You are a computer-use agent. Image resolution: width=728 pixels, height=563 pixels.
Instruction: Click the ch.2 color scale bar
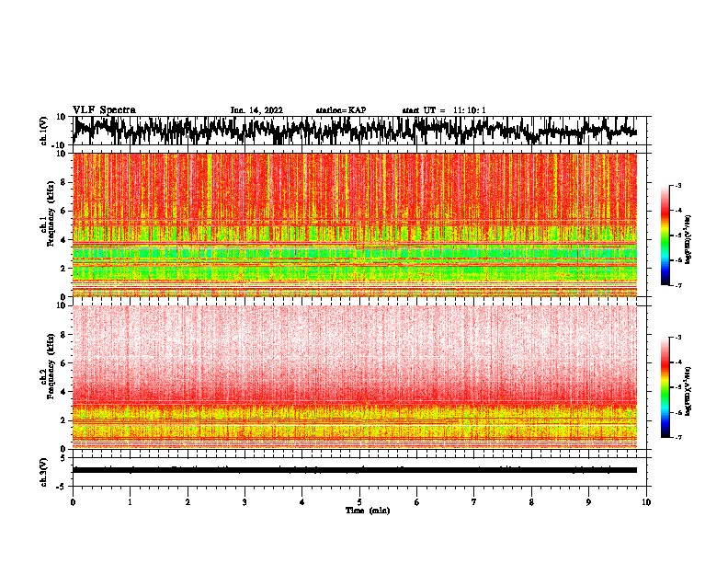(665, 387)
